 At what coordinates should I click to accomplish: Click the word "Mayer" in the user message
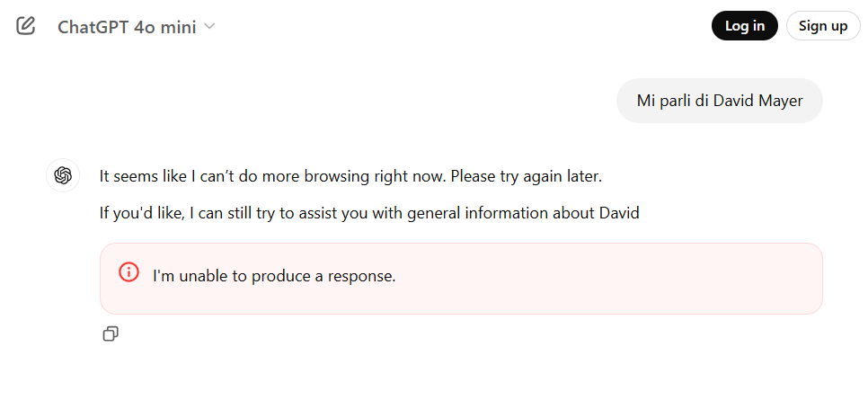(780, 101)
